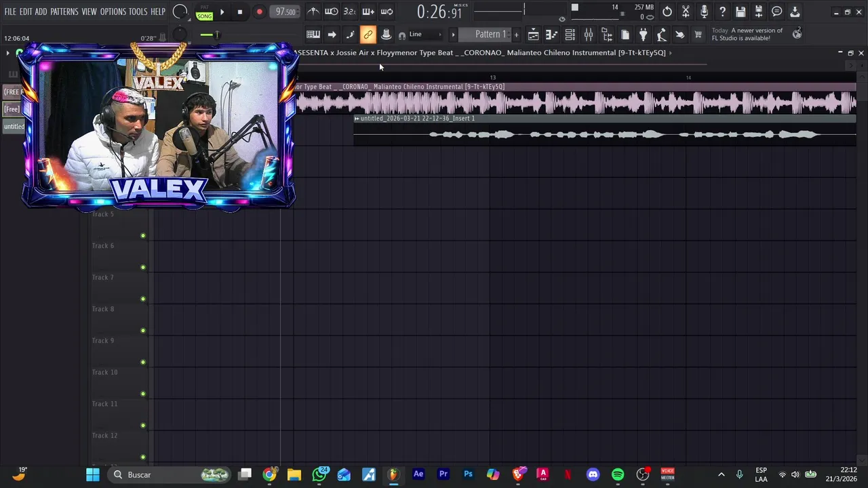The height and width of the screenshot is (488, 868).
Task: Select the CORONAO Type Beat audio clip
Action: pyautogui.click(x=576, y=99)
